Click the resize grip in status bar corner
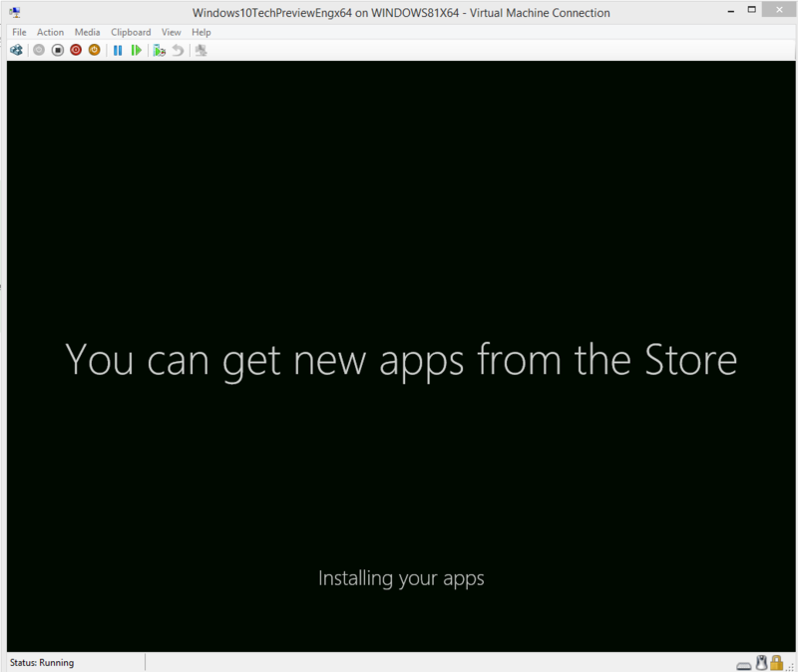The image size is (798, 672). click(790, 666)
